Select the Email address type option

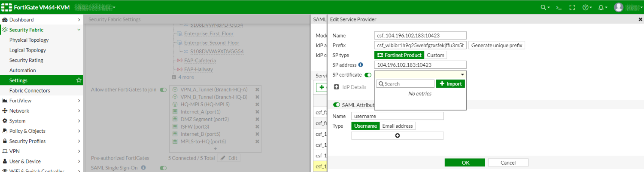pyautogui.click(x=398, y=126)
